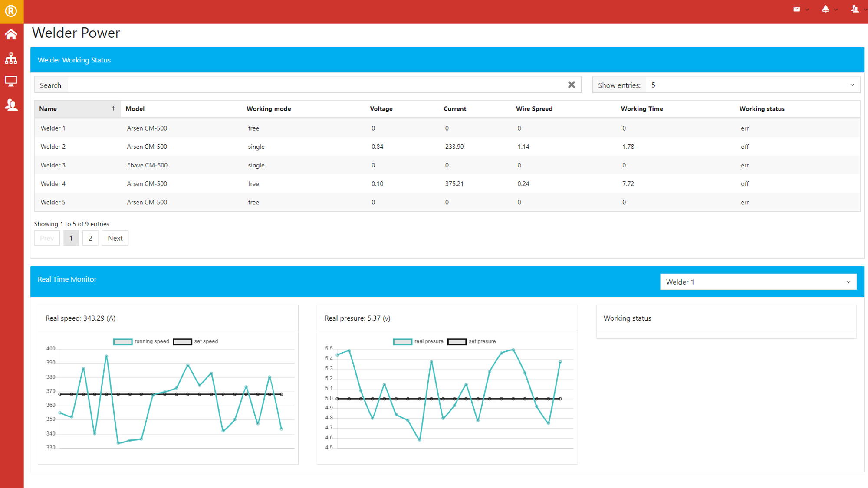
Task: Open the mail envelope icon in header
Action: coord(797,9)
